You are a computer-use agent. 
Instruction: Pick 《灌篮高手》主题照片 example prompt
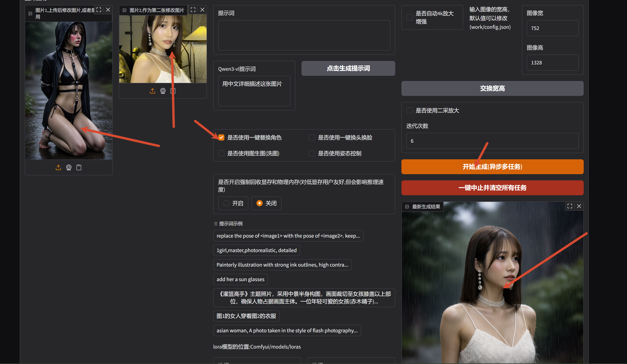[304, 298]
